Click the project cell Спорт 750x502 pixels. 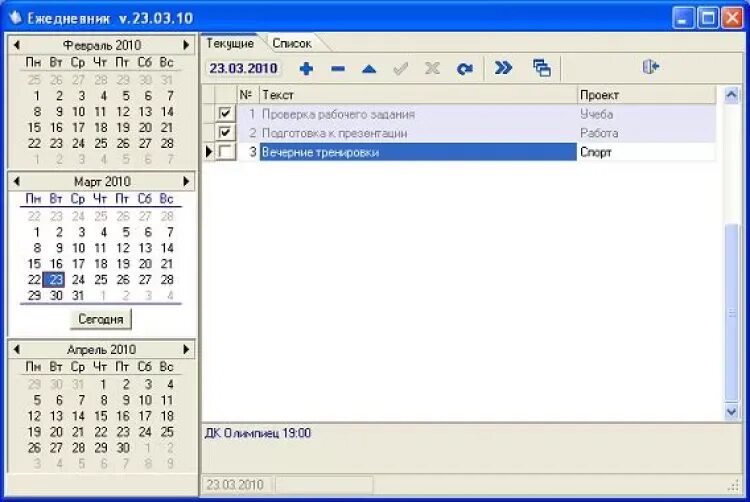pos(647,152)
